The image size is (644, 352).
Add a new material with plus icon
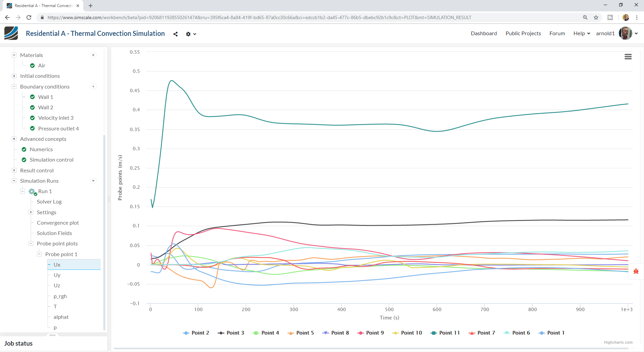click(93, 55)
